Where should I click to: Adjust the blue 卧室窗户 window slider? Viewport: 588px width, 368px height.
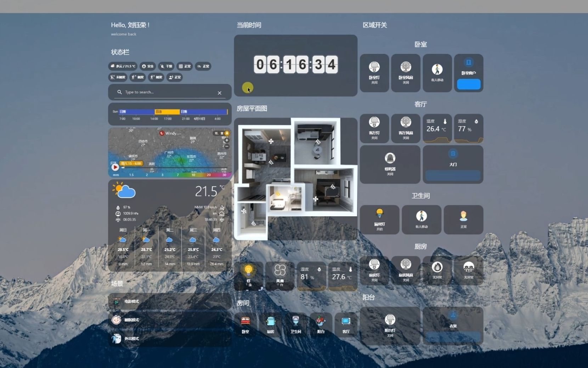tap(469, 84)
